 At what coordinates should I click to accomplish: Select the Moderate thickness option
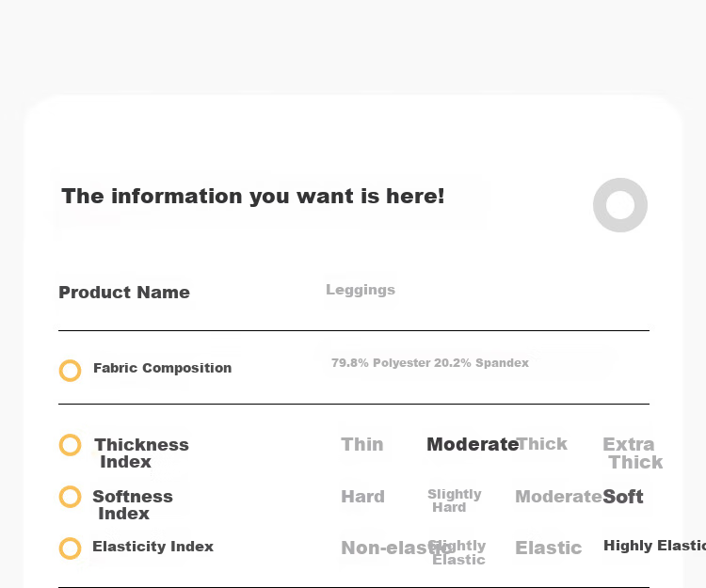[473, 444]
